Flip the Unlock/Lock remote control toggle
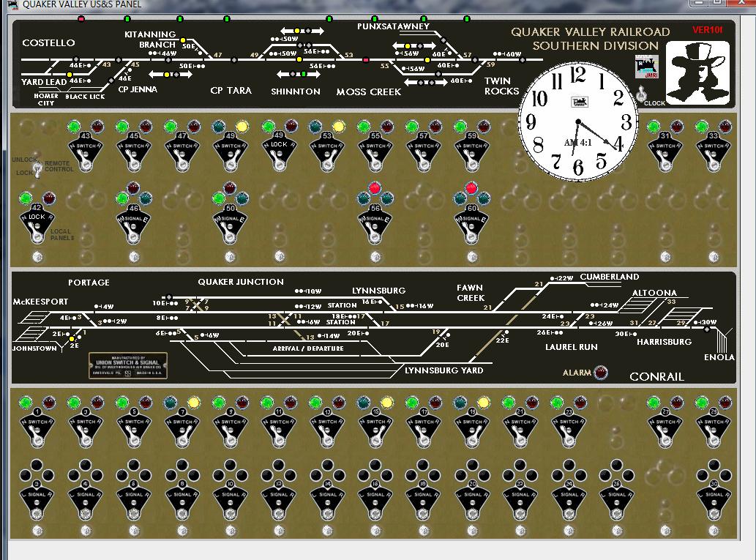756x560 pixels. [37, 168]
